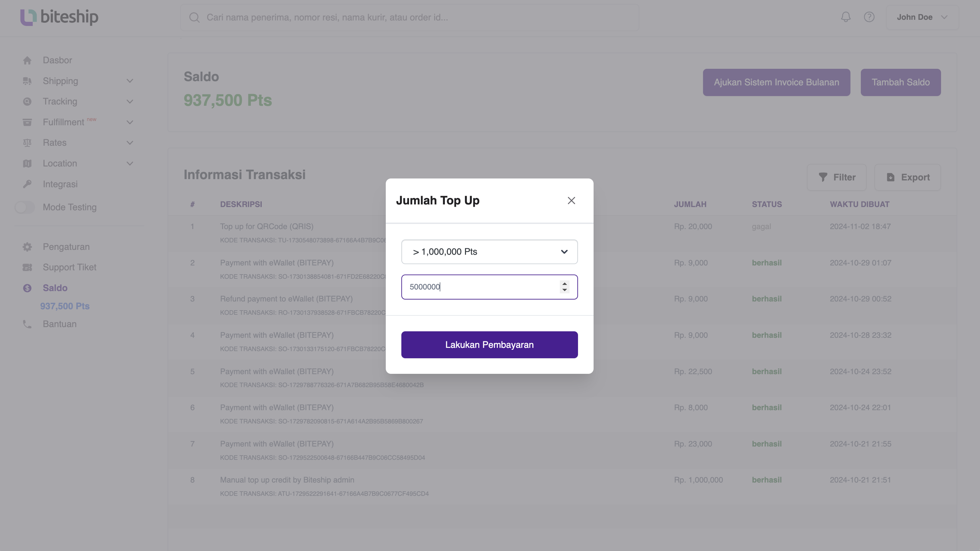Expand the Tracking menu chevron
Screen dimensions: 980x551
coord(130,102)
